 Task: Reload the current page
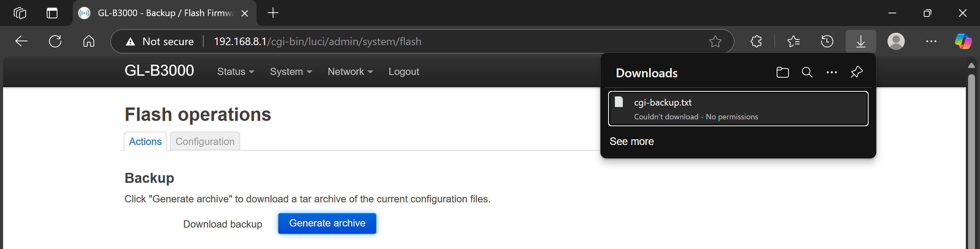[x=55, y=41]
